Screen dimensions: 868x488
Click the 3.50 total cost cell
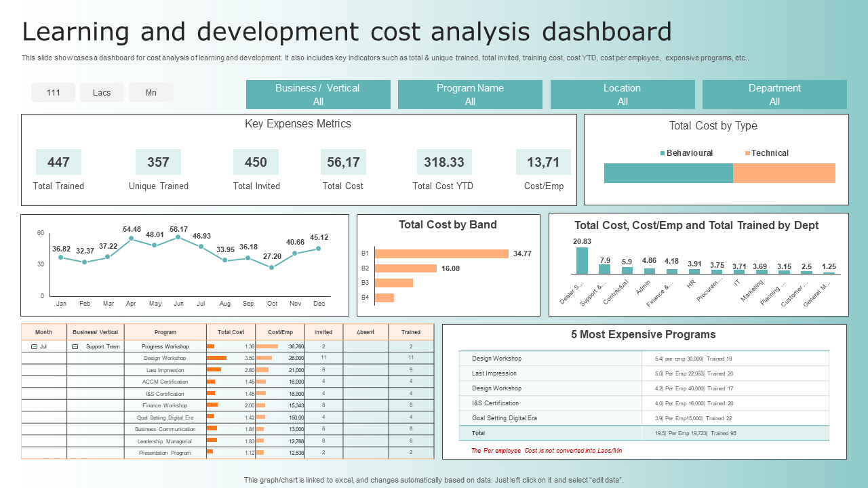coord(231,358)
